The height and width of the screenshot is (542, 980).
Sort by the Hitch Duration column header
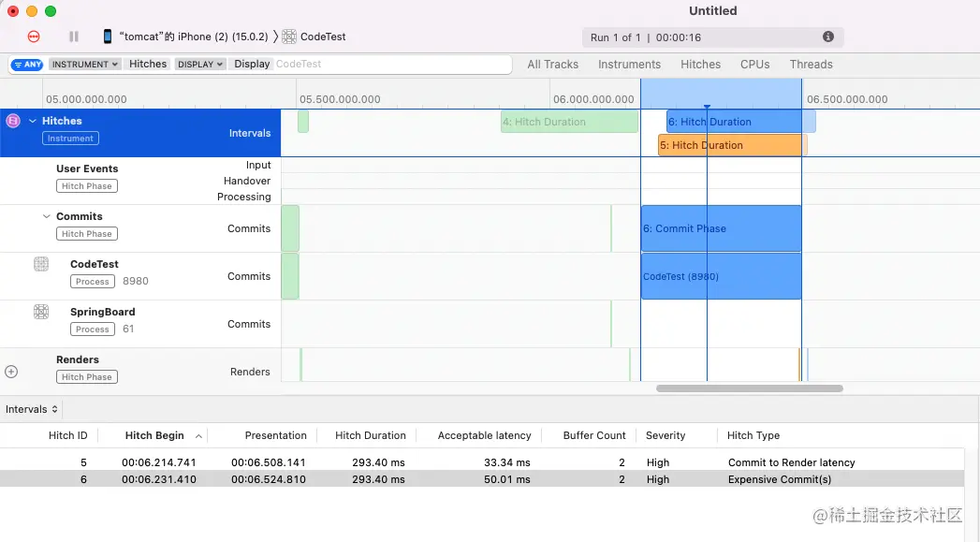[370, 435]
